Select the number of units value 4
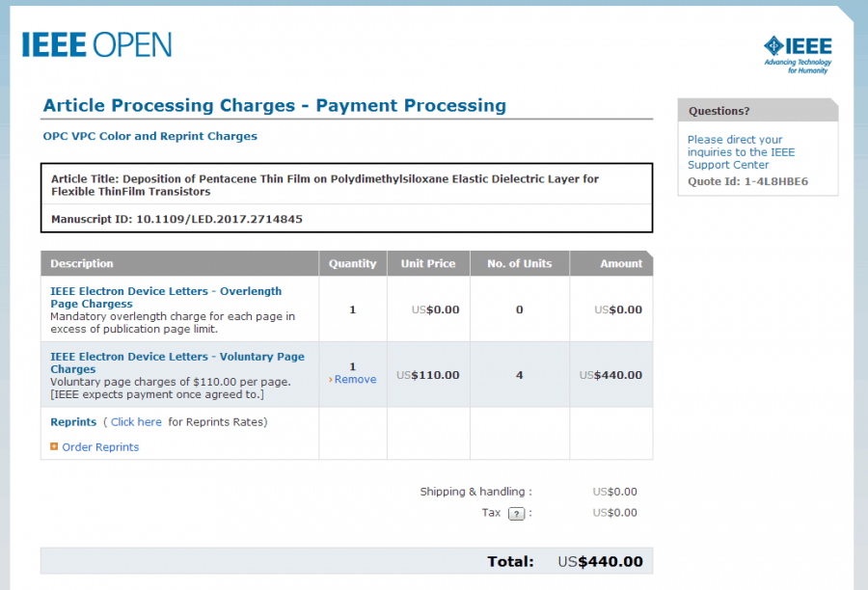The width and height of the screenshot is (868, 590). (519, 375)
